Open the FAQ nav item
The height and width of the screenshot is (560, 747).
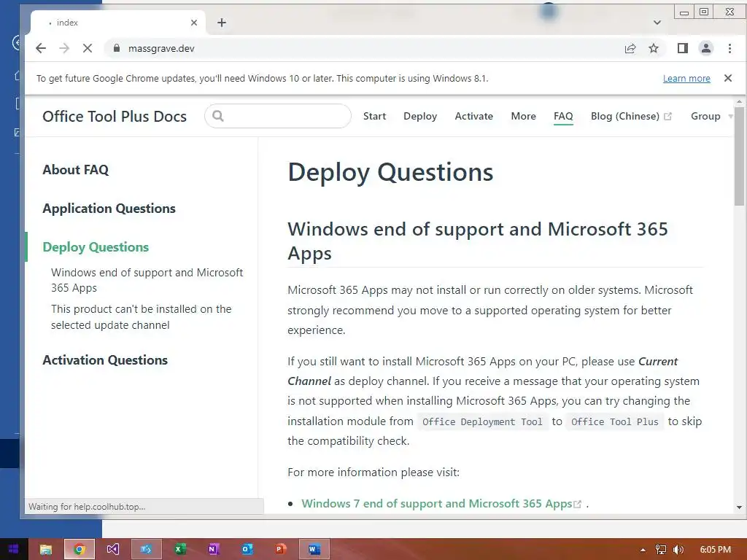pos(563,116)
